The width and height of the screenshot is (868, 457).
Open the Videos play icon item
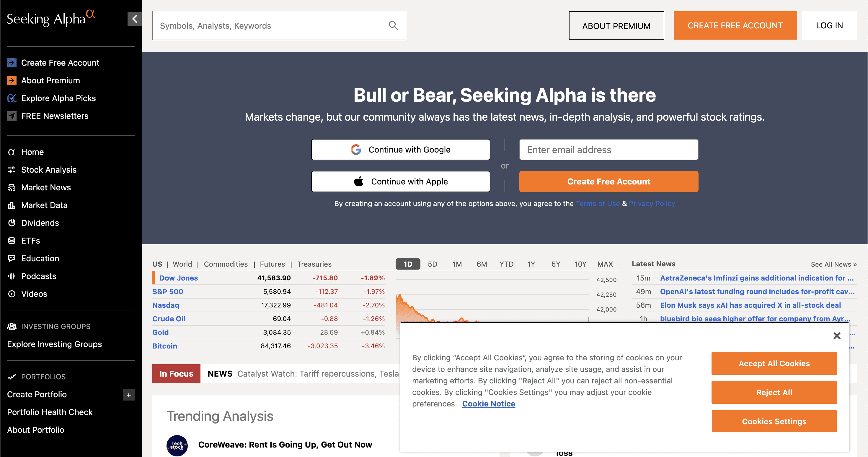[12, 294]
